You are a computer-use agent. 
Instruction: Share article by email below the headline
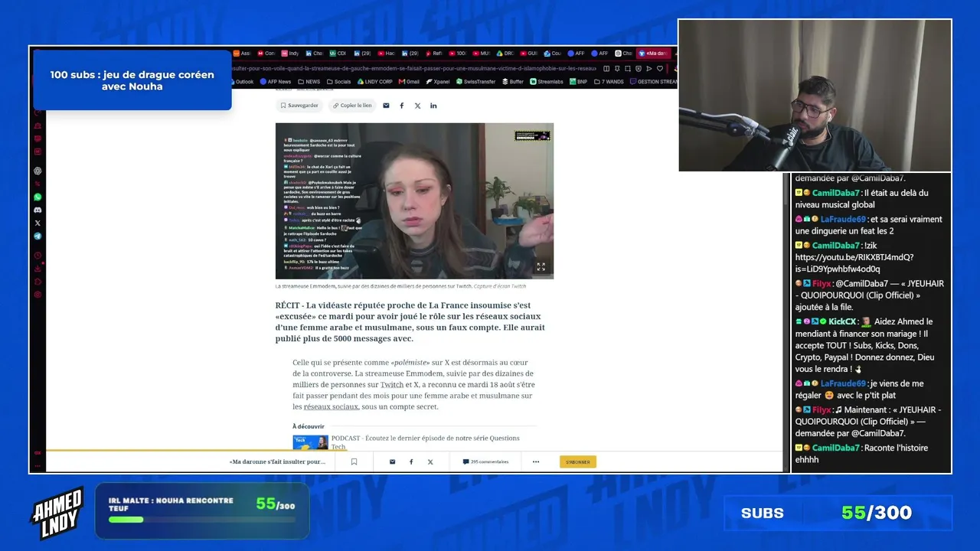coord(386,106)
